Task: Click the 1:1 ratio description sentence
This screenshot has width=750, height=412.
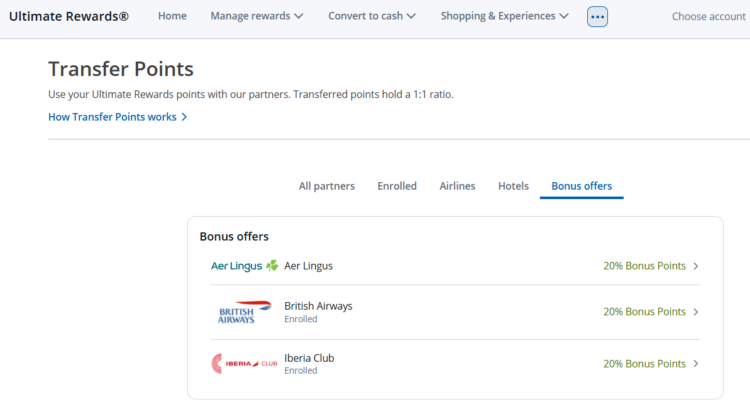Action: 251,94
